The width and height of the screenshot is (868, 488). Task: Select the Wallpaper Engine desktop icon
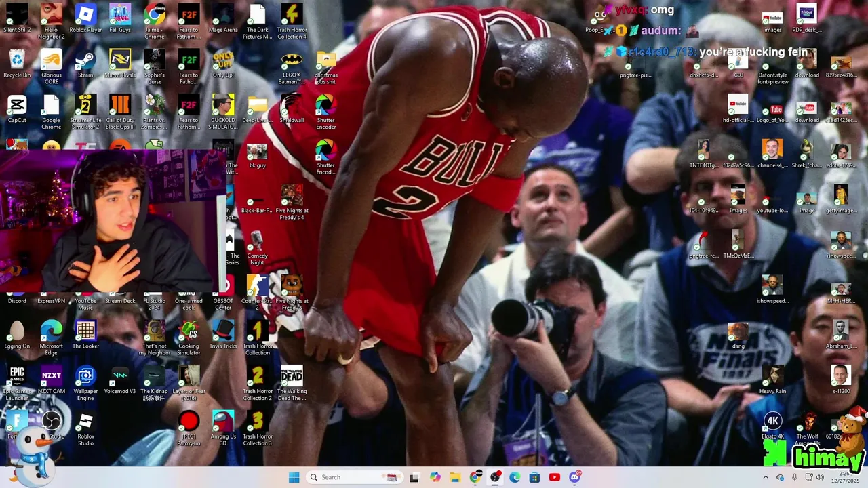[x=85, y=383]
